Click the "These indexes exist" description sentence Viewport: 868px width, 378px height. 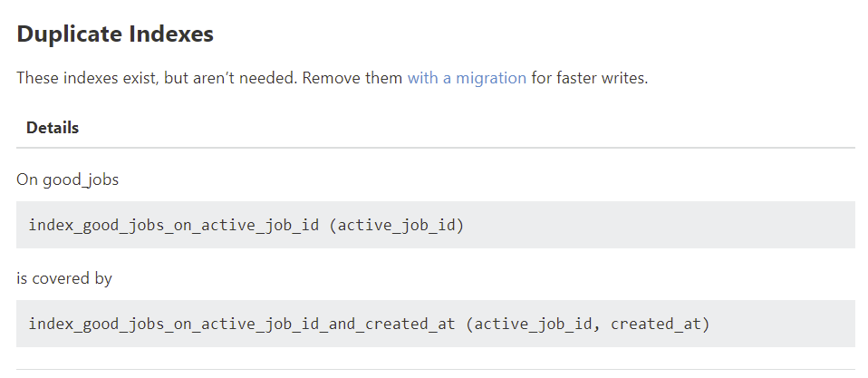(x=333, y=78)
